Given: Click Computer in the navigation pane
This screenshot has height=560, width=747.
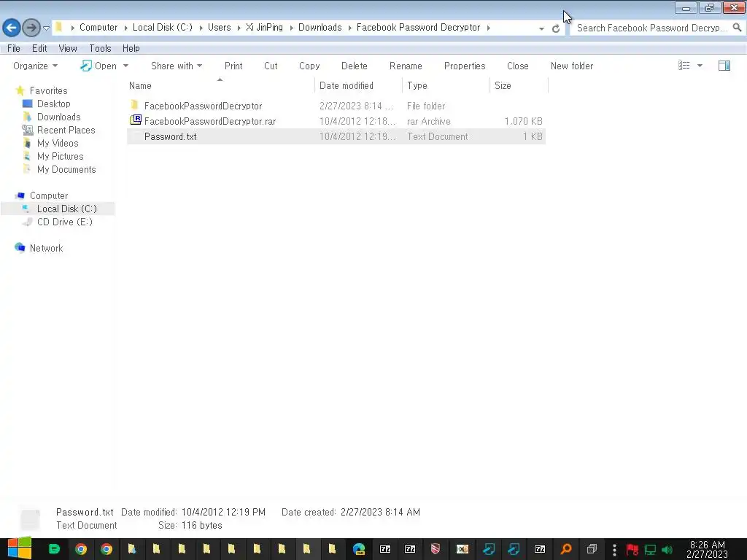Looking at the screenshot, I should [49, 195].
